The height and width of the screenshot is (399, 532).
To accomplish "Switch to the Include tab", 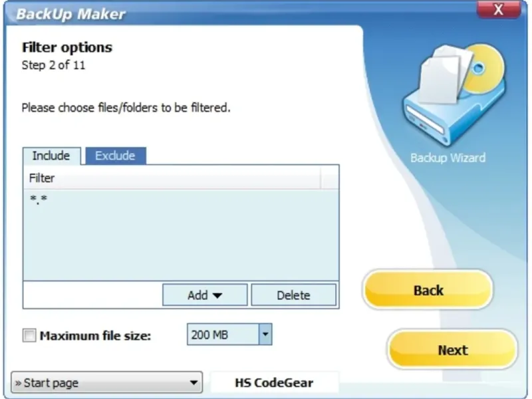I will click(52, 156).
